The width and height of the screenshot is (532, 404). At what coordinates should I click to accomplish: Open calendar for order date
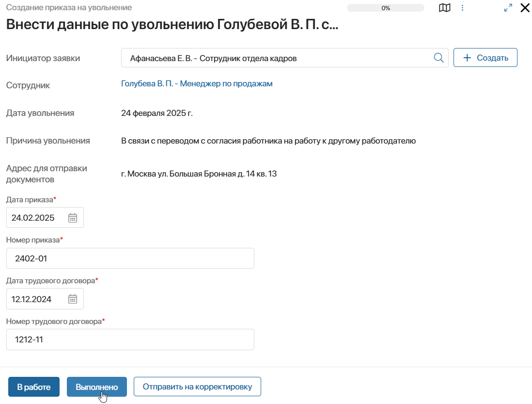click(x=73, y=218)
